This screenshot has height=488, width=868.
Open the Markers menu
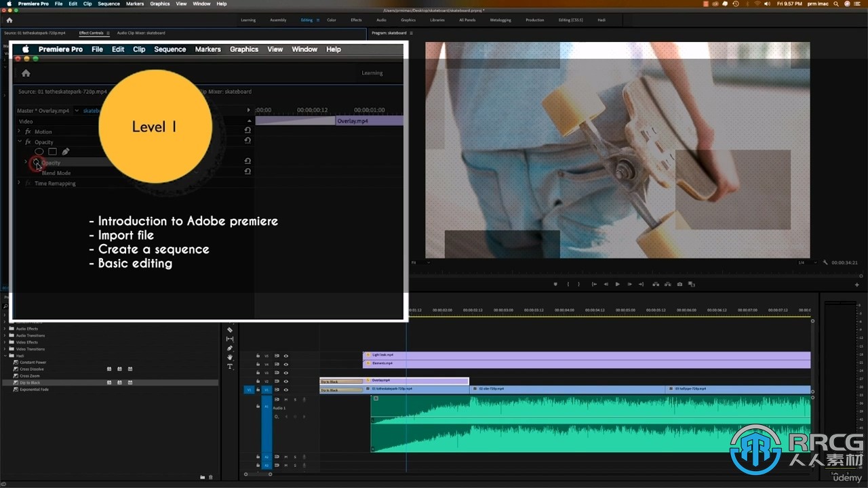coord(135,3)
